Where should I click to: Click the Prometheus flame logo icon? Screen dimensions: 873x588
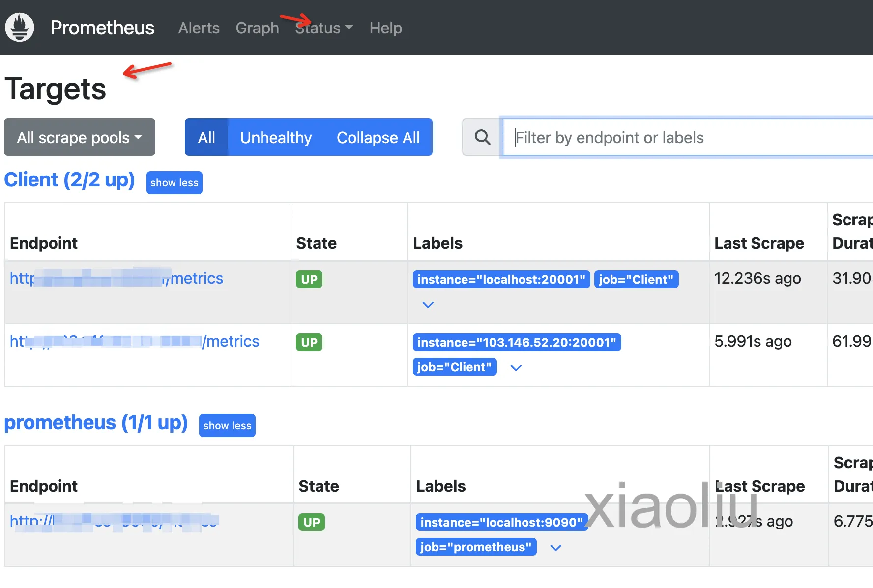pyautogui.click(x=20, y=28)
